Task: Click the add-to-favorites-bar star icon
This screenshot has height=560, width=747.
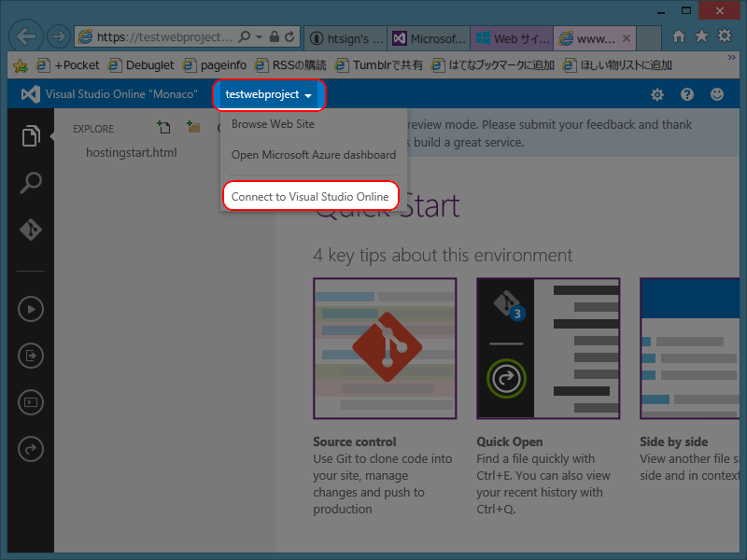Action: point(21,65)
